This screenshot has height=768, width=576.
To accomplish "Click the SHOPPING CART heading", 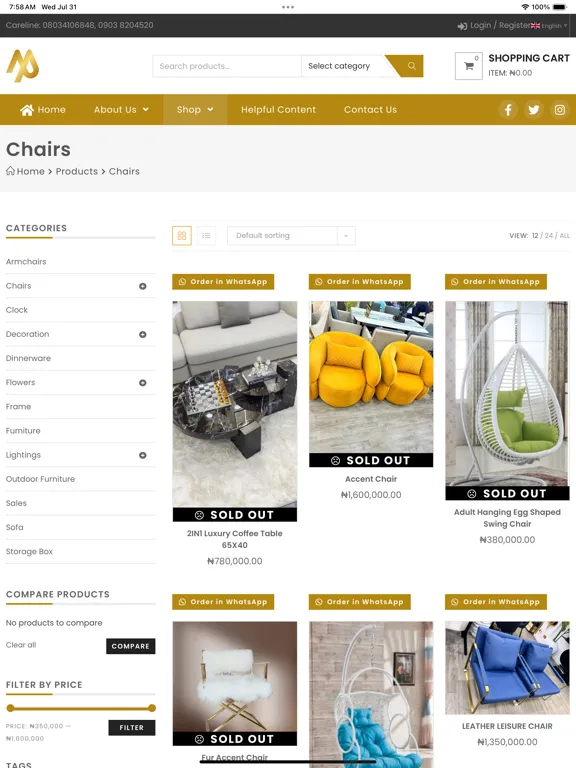I will click(529, 58).
